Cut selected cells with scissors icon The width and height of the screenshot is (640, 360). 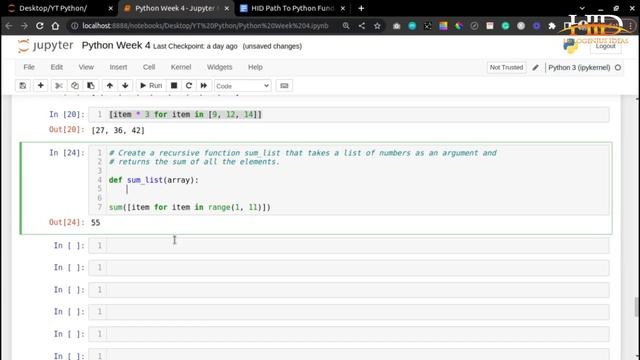[x=59, y=86]
